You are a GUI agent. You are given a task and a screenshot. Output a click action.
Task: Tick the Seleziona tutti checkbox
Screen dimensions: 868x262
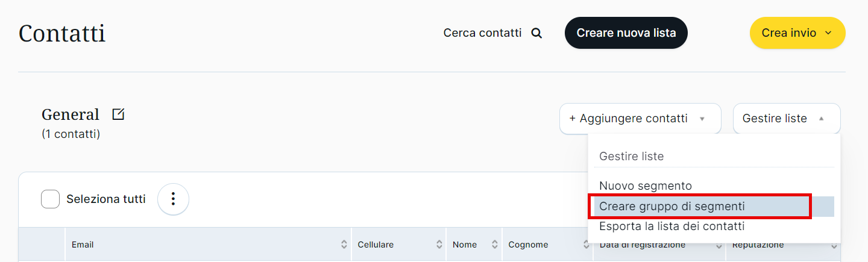pyautogui.click(x=51, y=199)
